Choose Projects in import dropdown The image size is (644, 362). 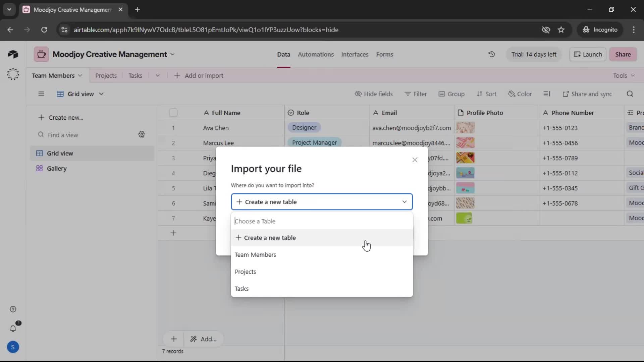[x=322, y=272]
